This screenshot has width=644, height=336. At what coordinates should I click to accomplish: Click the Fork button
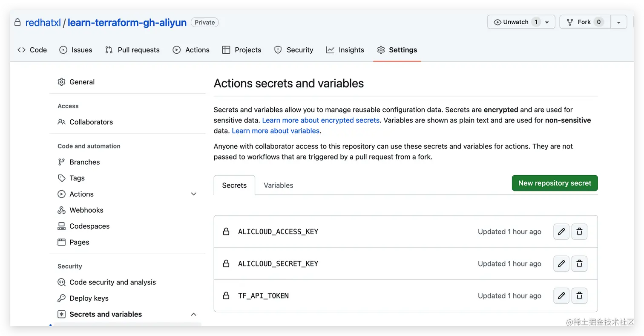(x=585, y=22)
